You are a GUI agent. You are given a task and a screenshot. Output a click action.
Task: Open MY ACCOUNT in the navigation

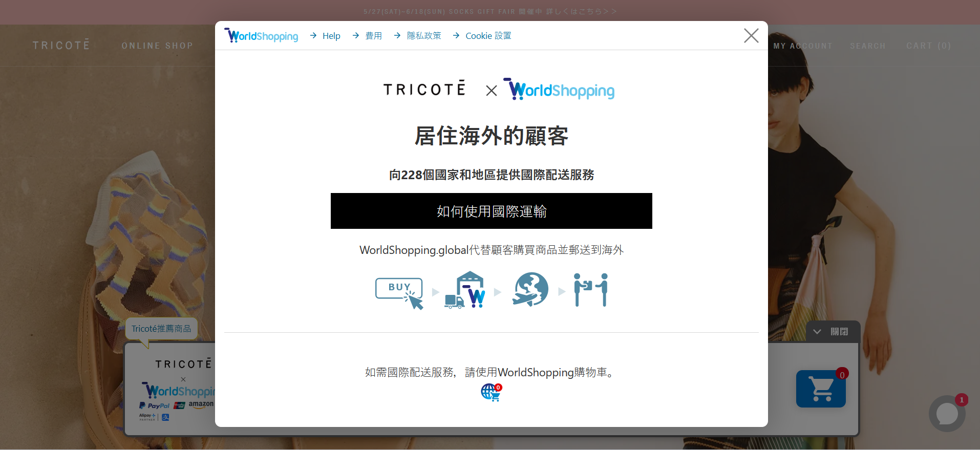802,46
